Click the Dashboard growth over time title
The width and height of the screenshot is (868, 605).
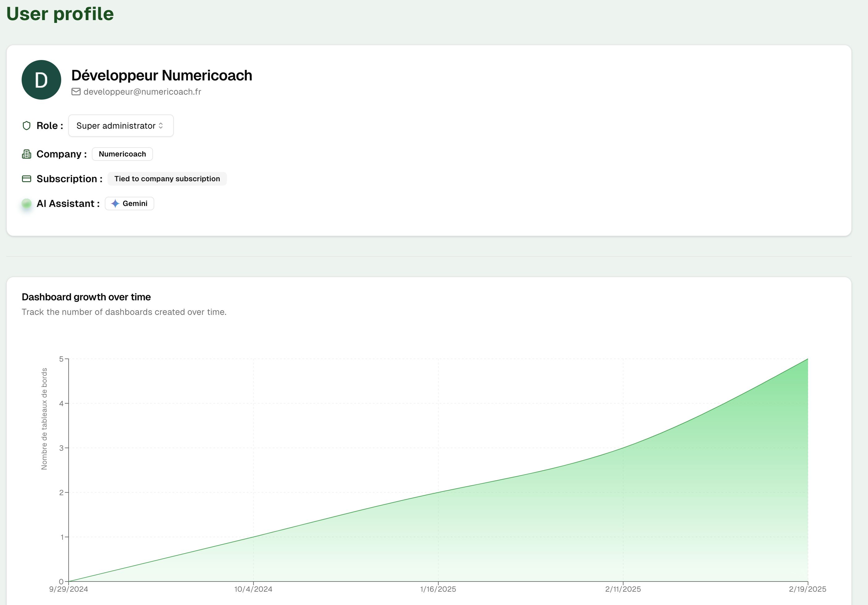tap(86, 297)
